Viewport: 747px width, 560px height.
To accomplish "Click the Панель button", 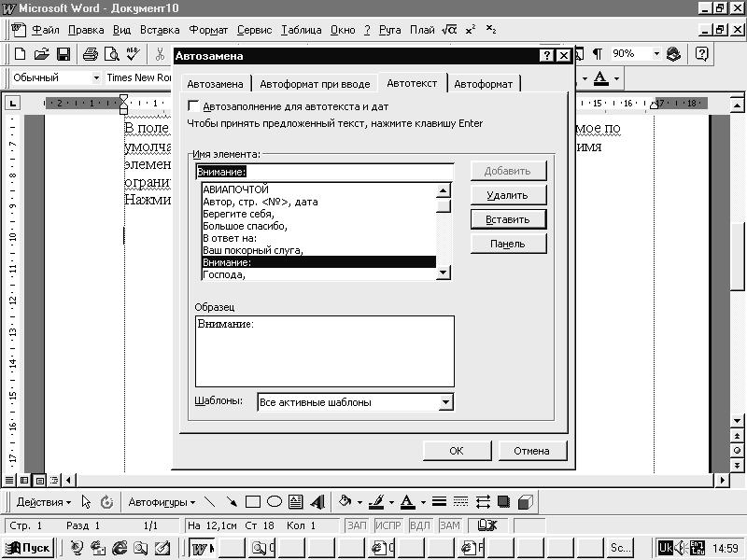I will click(508, 244).
